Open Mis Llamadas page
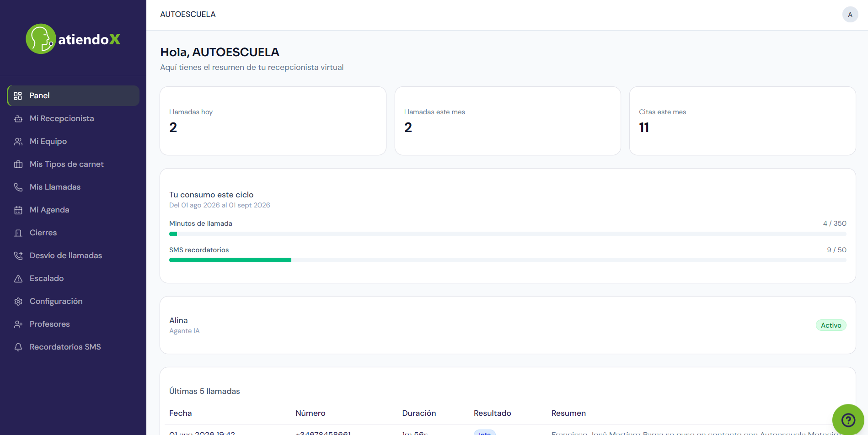The image size is (868, 435). 73,187
